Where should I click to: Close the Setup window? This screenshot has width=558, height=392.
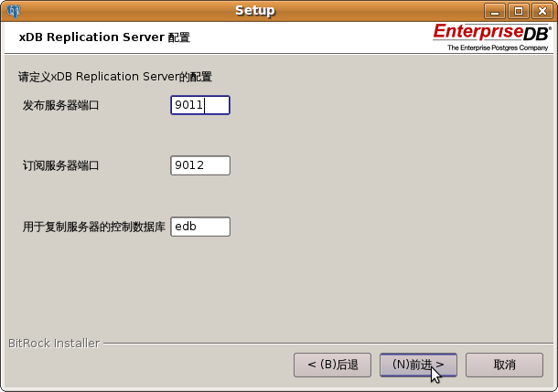[542, 11]
